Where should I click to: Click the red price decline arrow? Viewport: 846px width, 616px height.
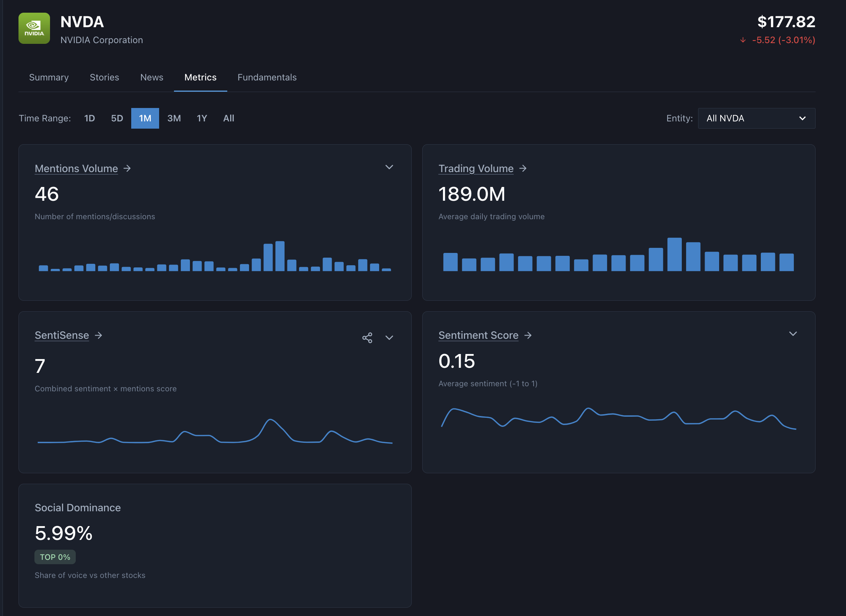click(742, 40)
